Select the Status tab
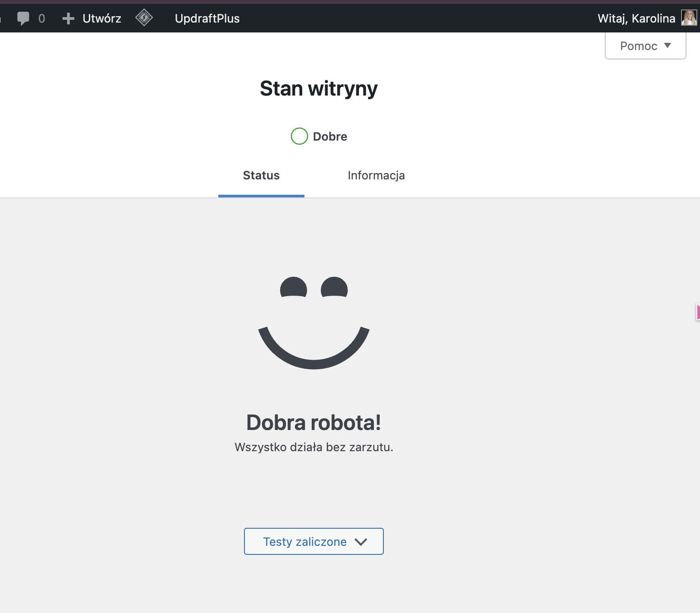Screen dimensions: 700x613 pos(261,175)
